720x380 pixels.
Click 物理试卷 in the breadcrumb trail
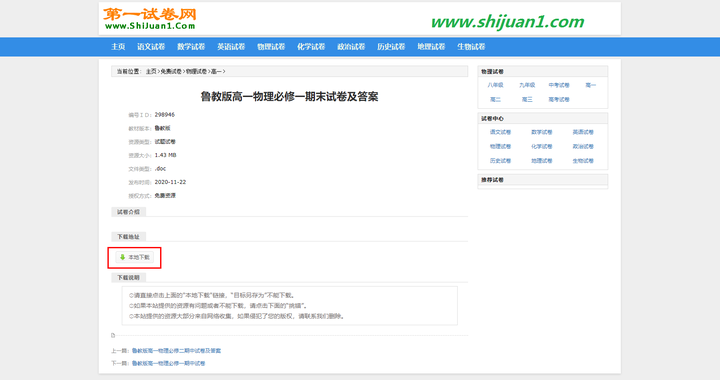coord(196,72)
